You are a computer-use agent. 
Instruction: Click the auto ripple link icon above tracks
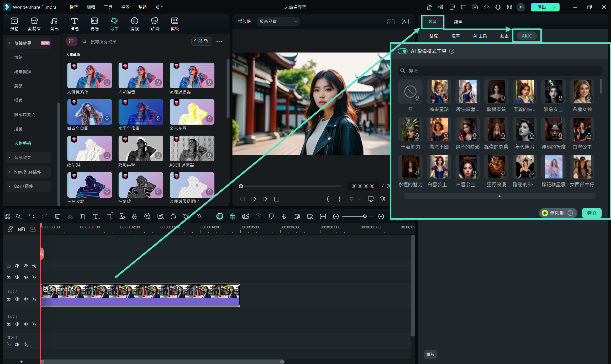21,229
